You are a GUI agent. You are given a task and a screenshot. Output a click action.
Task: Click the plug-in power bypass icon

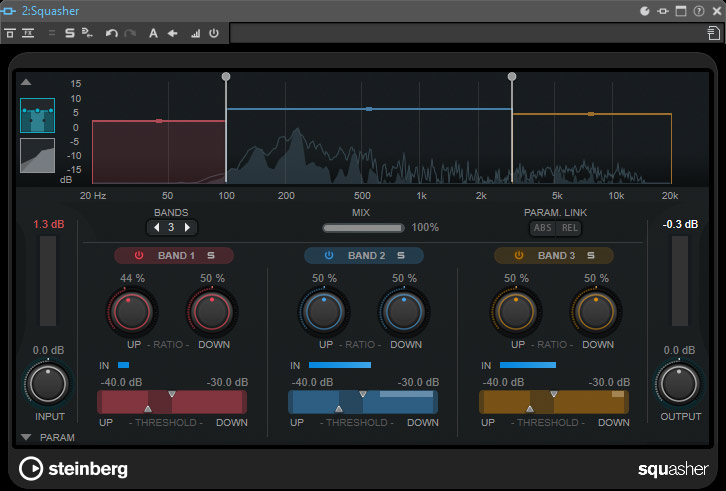click(x=214, y=33)
